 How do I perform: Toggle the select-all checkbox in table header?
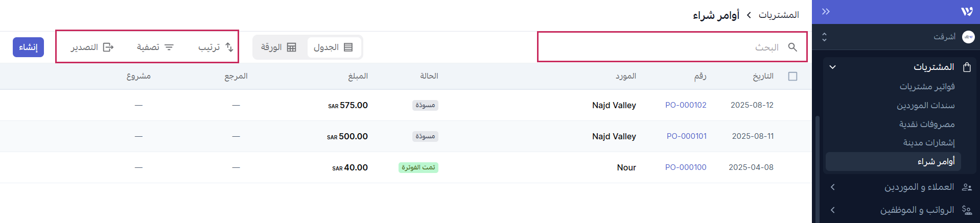click(x=792, y=76)
